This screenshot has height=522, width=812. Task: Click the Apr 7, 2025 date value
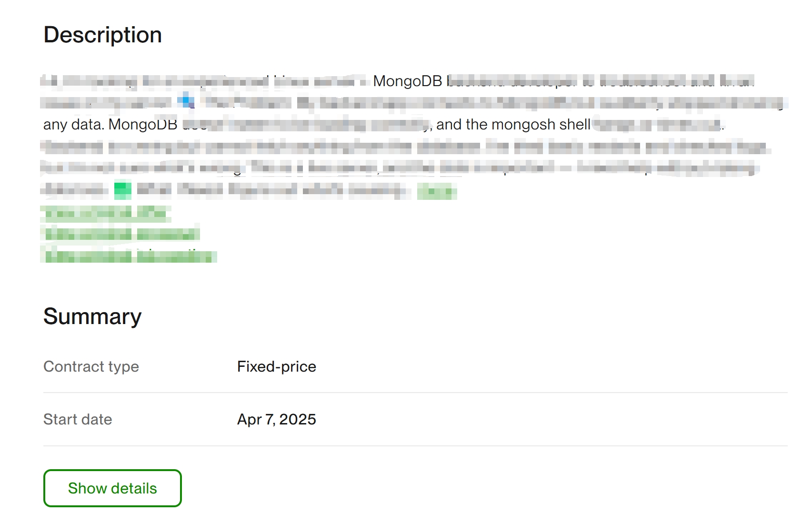[x=276, y=419]
